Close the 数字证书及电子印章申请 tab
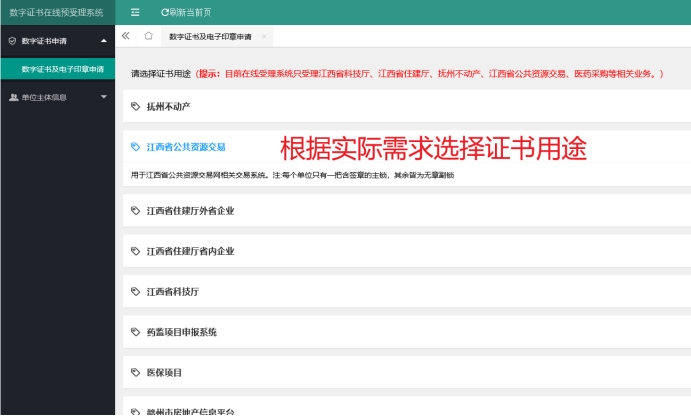 [264, 36]
